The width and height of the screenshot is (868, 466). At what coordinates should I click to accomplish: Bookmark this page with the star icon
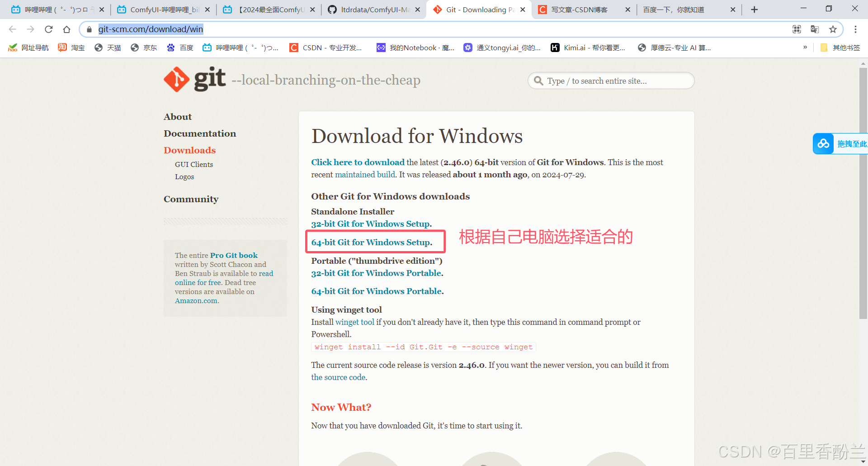click(x=833, y=29)
